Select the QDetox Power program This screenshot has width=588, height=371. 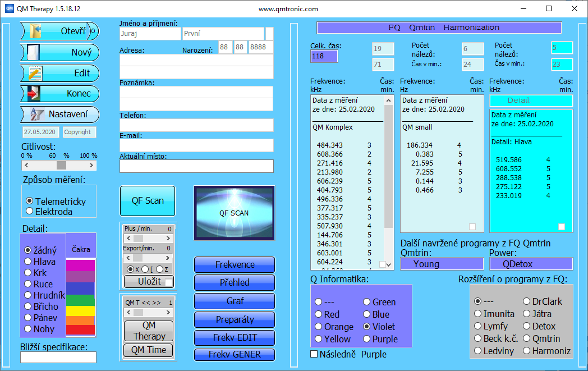click(531, 264)
